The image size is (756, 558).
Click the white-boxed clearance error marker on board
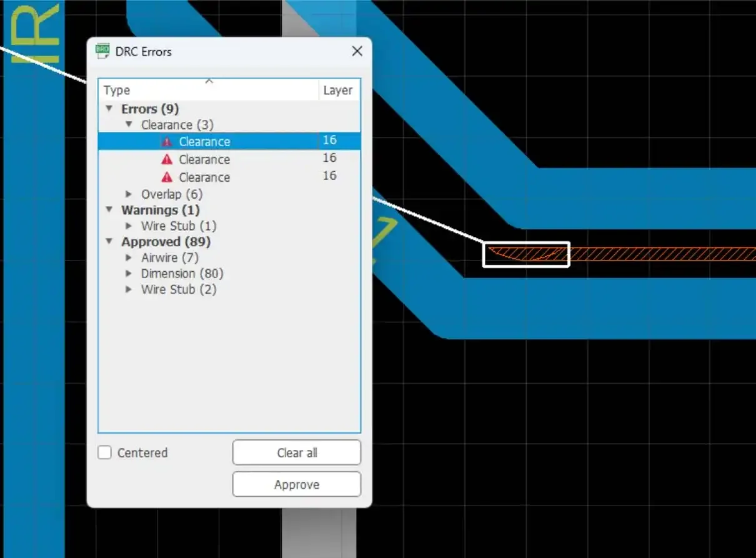[x=526, y=254]
